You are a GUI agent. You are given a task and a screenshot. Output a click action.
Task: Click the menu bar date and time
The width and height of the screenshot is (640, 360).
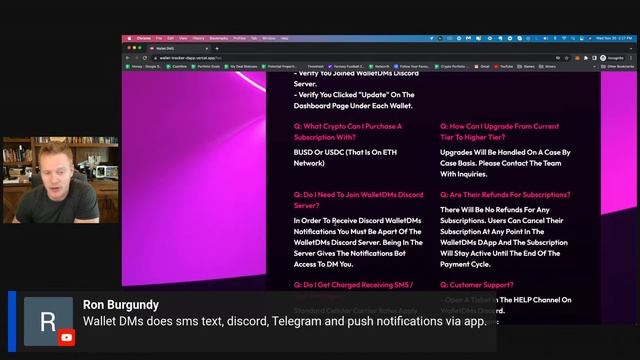(x=613, y=38)
